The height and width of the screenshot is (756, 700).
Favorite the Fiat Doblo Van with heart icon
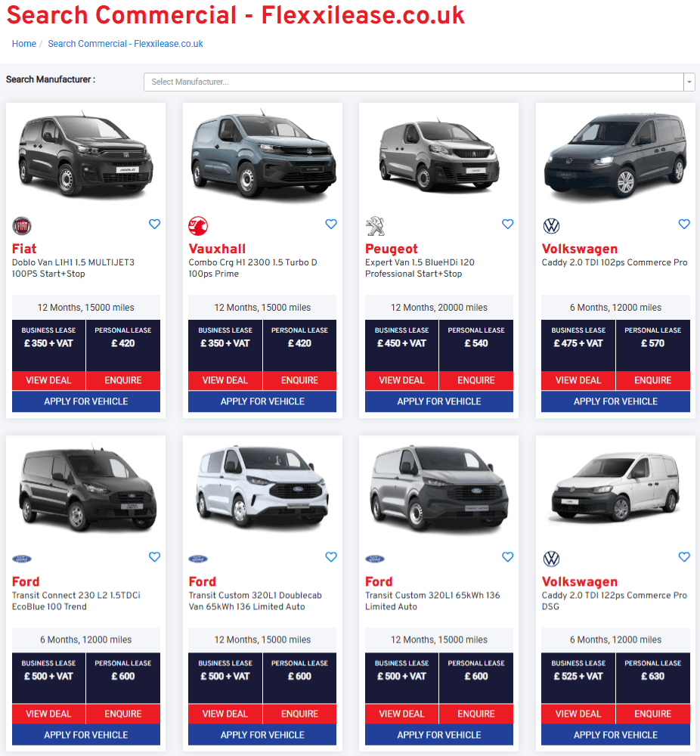coord(154,224)
